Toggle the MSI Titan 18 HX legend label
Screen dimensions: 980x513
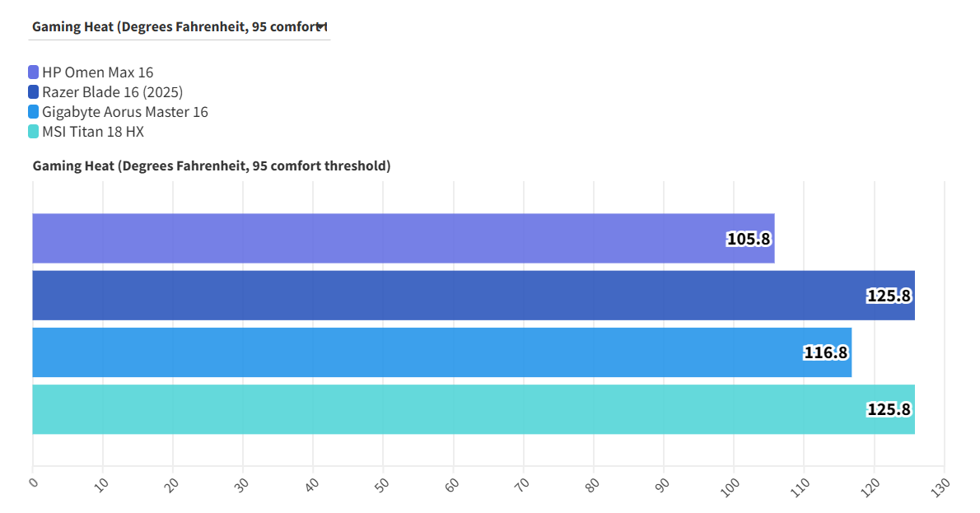[93, 132]
